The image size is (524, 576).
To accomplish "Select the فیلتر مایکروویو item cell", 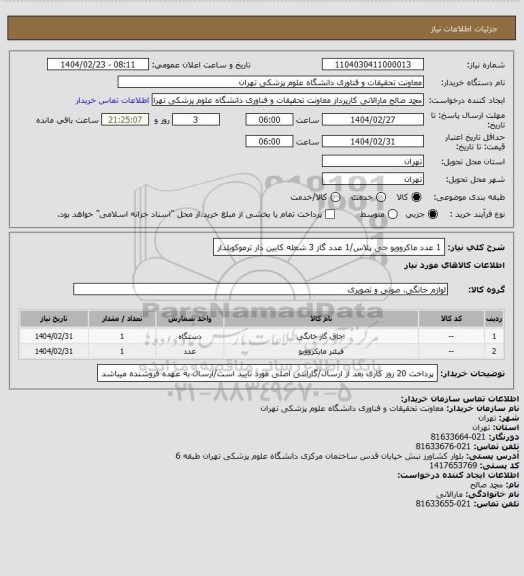I will 321,352.
